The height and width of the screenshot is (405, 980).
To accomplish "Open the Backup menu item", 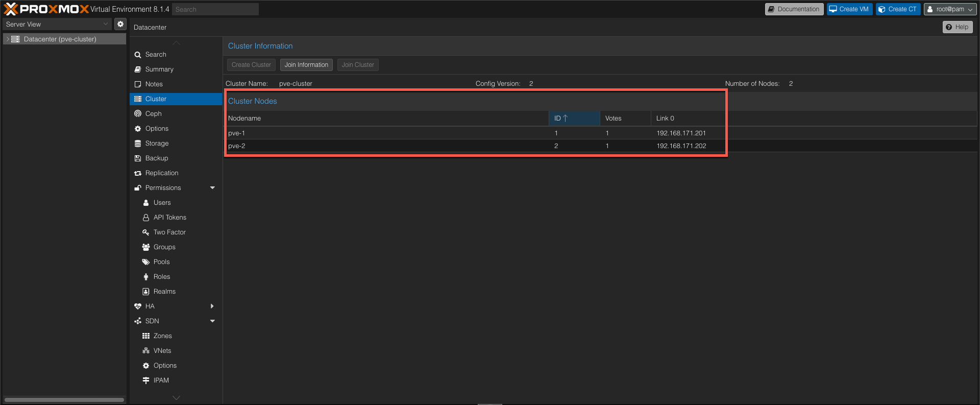I will 176,158.
